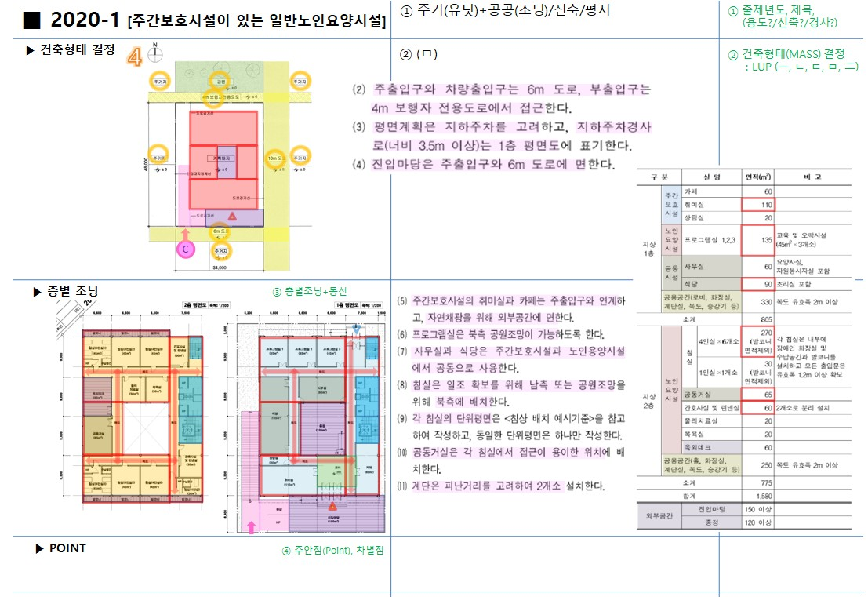Select the 2층 평면도 label
868x597 pixels.
[196, 304]
